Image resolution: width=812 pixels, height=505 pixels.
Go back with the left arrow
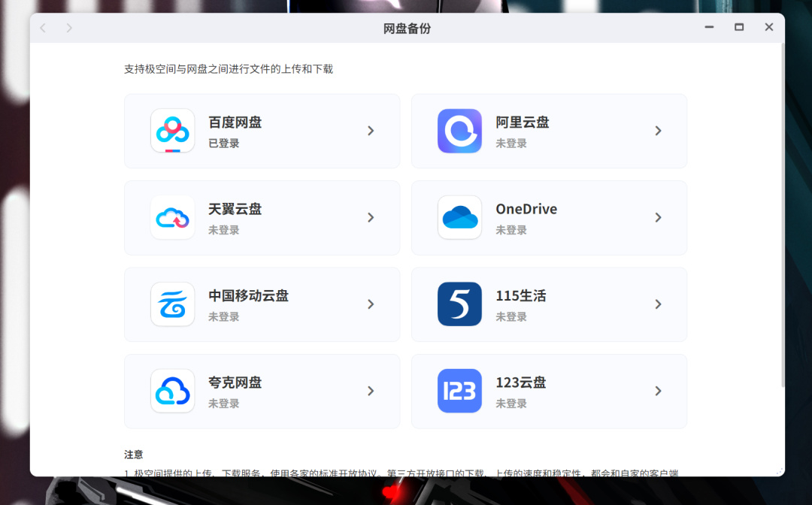(43, 28)
